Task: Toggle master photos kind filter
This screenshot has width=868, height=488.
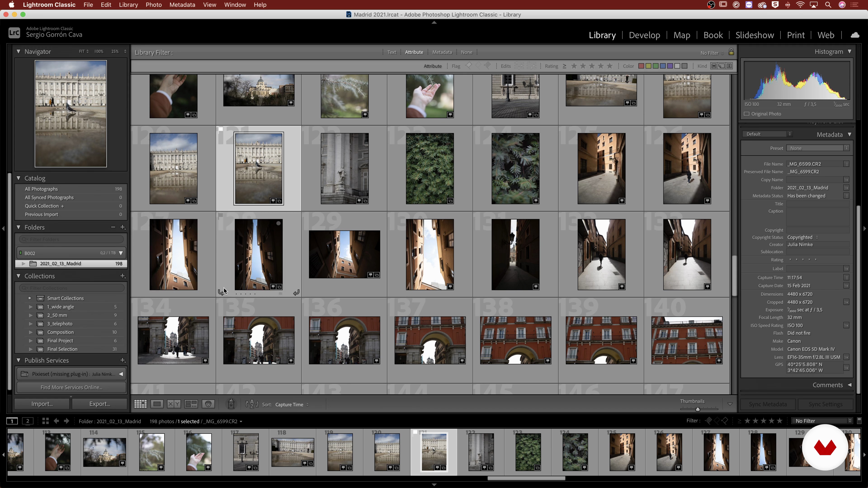Action: (714, 66)
